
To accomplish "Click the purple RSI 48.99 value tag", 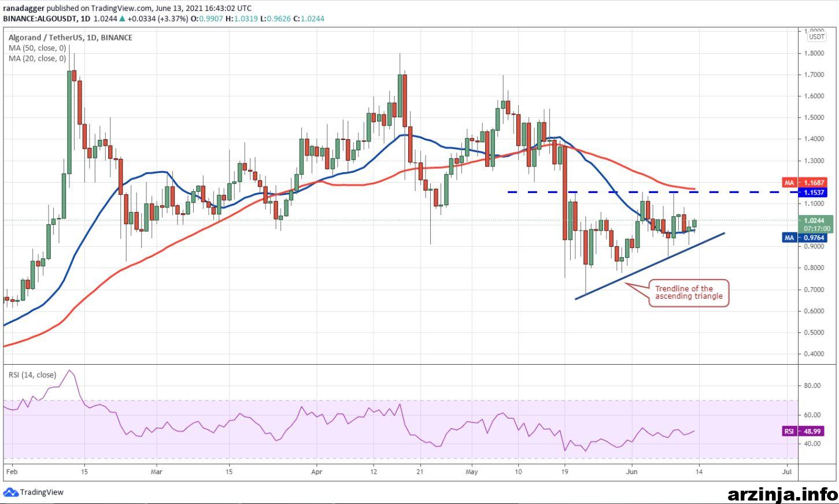I will (804, 431).
